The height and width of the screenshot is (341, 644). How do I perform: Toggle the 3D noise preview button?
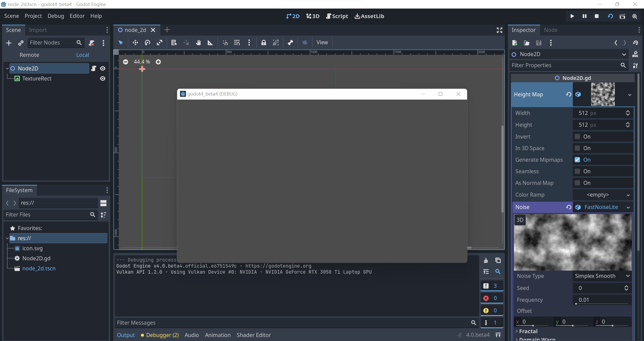[520, 220]
